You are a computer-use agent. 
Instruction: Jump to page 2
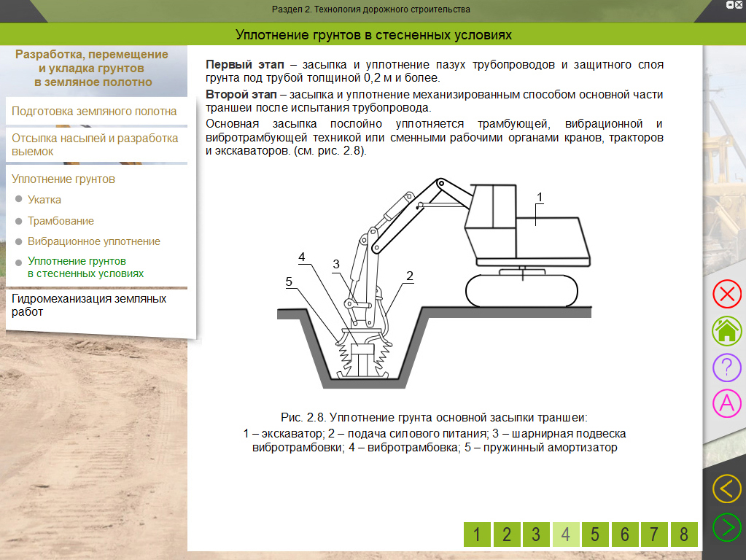(x=507, y=534)
